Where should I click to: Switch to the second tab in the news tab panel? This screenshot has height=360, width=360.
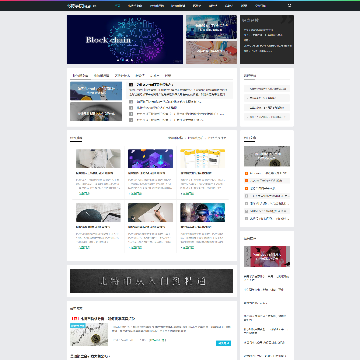[x=101, y=76]
